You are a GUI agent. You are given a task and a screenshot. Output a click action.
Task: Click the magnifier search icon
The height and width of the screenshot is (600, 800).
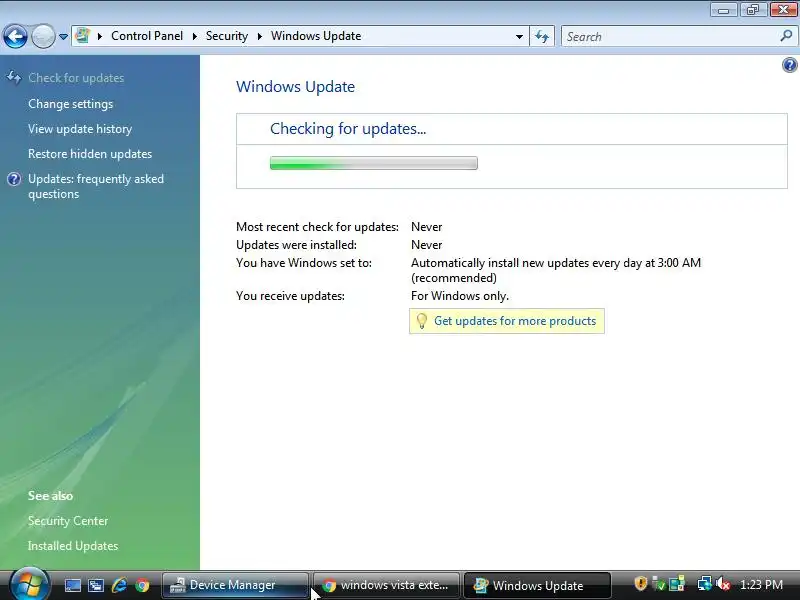786,36
